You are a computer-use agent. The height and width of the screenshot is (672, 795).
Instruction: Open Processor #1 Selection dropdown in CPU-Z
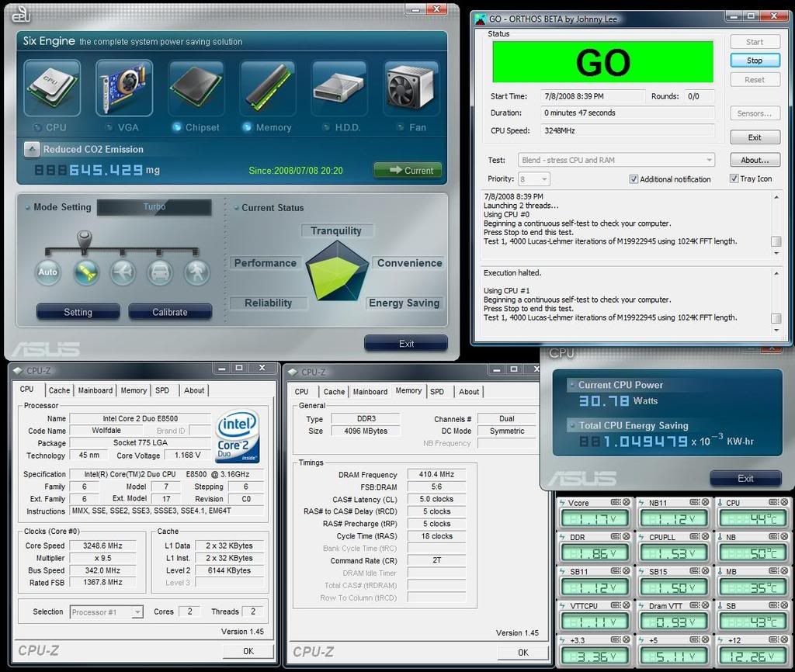coord(106,612)
